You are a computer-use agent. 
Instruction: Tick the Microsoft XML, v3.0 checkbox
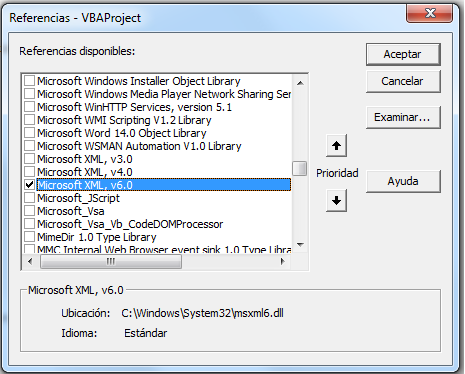(30, 159)
